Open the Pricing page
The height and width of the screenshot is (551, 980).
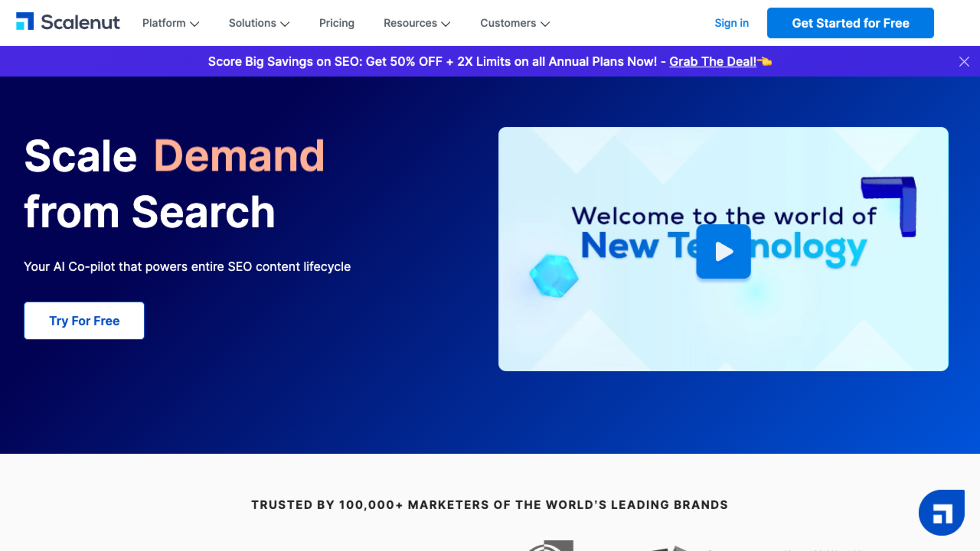[x=336, y=23]
